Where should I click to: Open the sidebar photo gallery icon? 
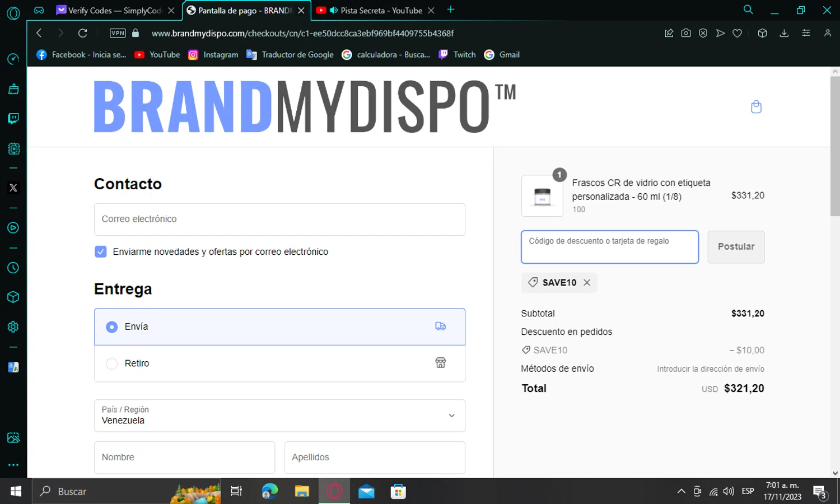tap(13, 437)
